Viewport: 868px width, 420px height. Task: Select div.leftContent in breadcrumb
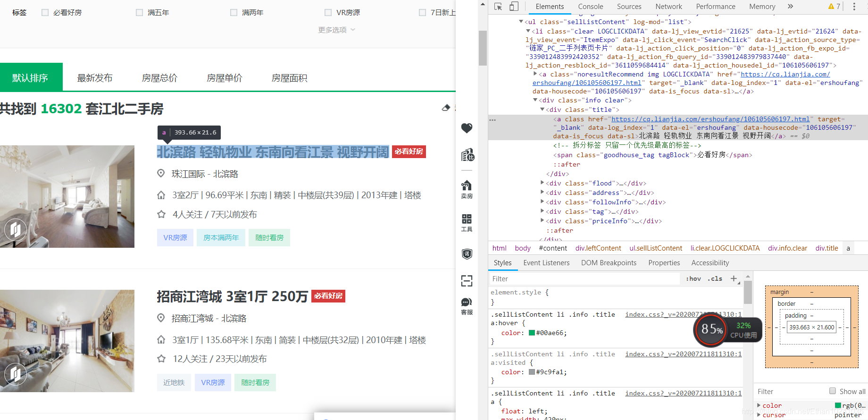click(x=598, y=248)
